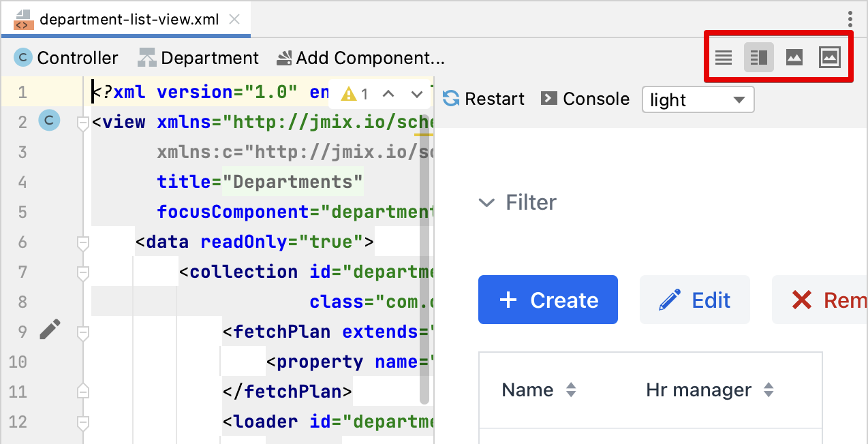Click the fetchPlan closing fold marker line 11

coord(83,391)
